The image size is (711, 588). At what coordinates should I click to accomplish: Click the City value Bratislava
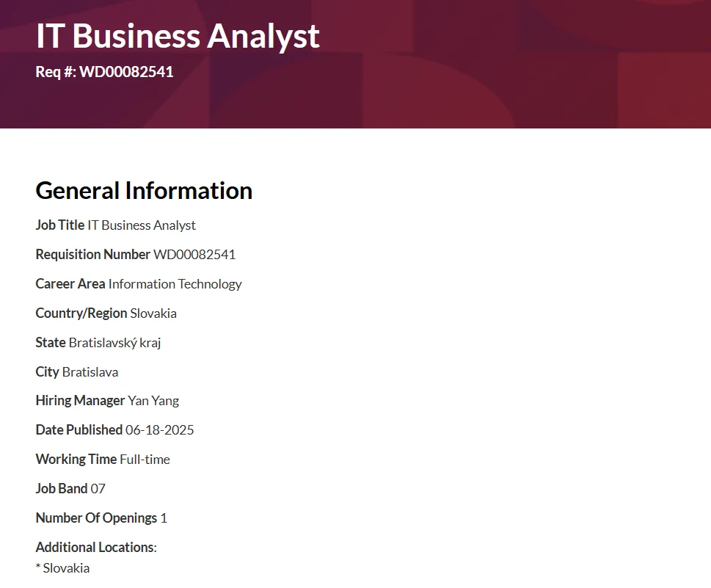pyautogui.click(x=90, y=372)
